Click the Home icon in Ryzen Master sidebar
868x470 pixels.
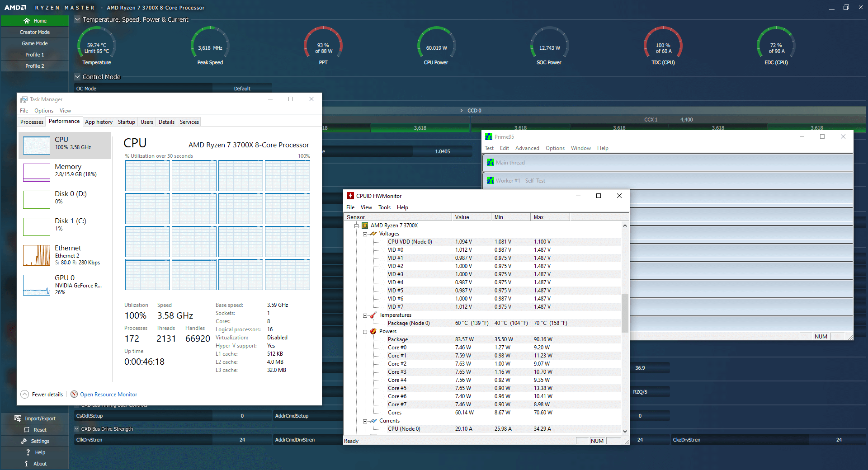click(27, 21)
